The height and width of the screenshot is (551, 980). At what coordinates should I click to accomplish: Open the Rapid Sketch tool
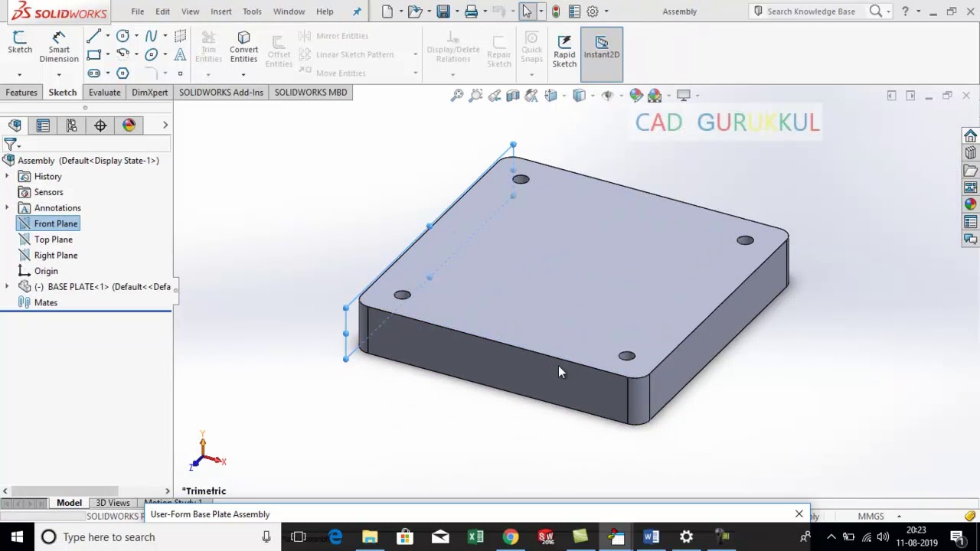(564, 51)
